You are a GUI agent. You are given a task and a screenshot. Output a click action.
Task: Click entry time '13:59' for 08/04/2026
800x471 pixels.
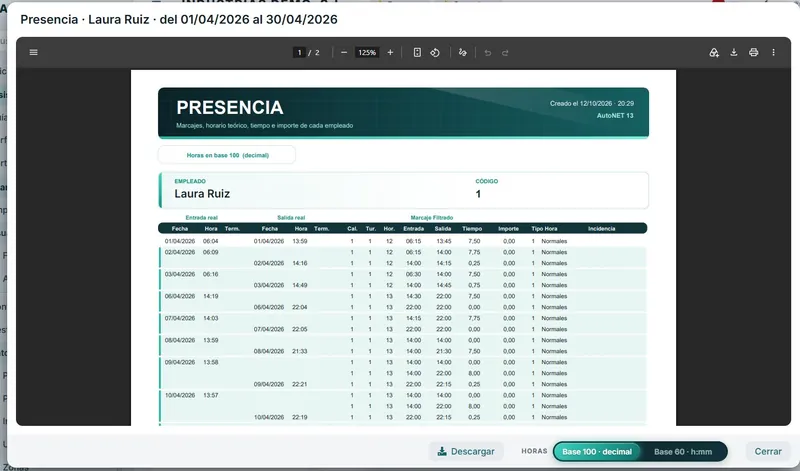click(211, 340)
